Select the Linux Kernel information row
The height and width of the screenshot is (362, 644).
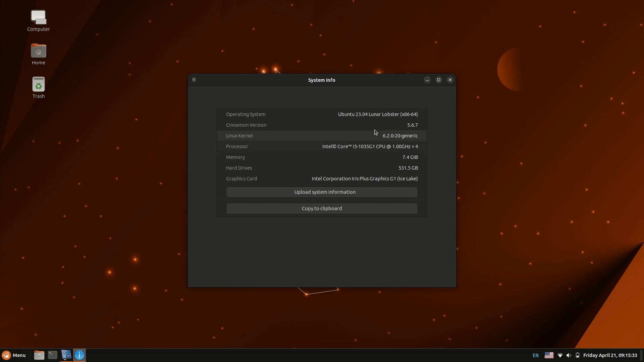322,135
